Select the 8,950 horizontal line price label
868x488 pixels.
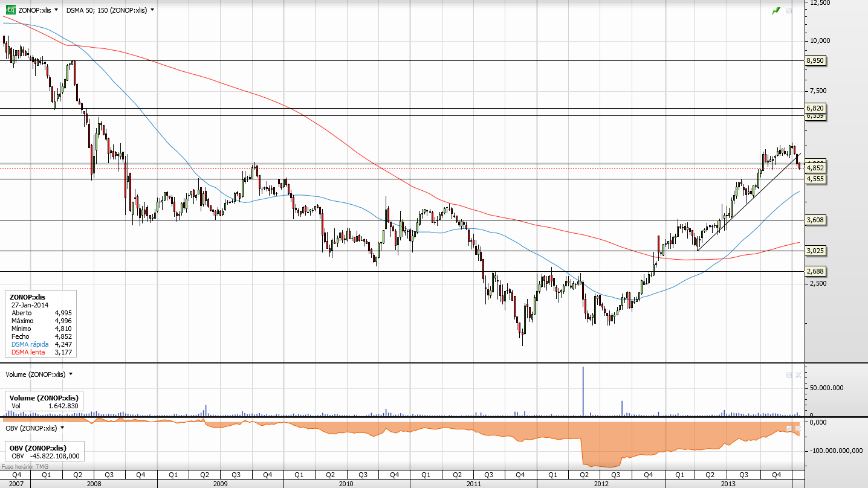815,60
